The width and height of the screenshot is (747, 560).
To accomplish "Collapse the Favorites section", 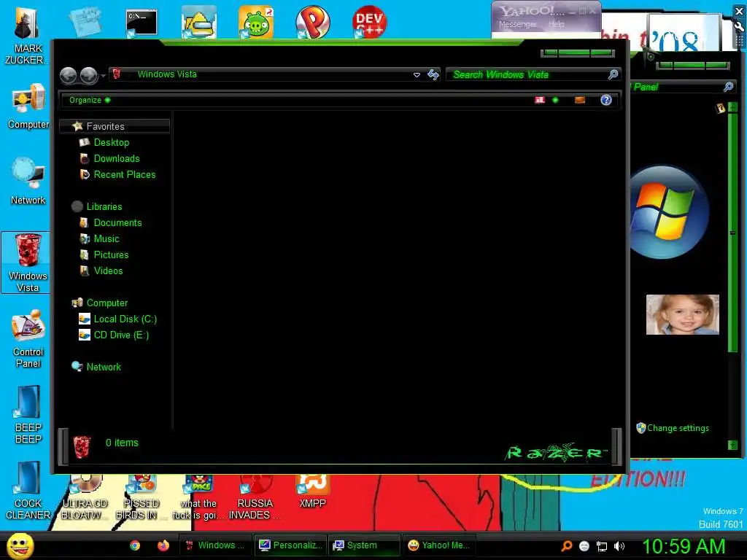I will (114, 126).
